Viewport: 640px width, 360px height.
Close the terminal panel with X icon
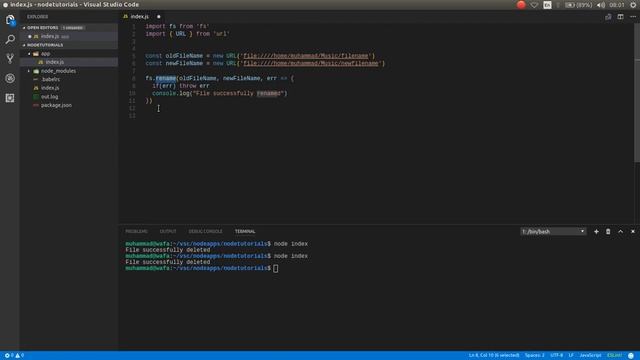click(633, 231)
